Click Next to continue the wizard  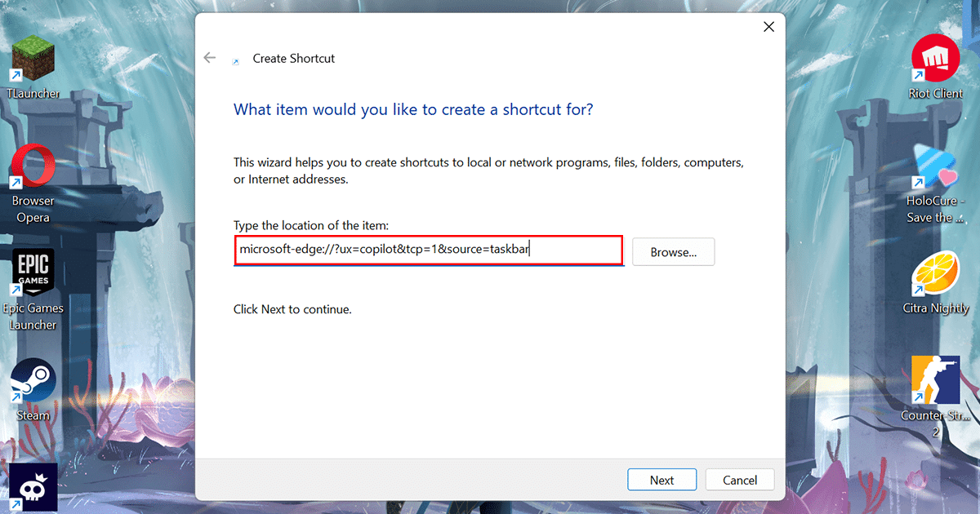[x=661, y=480]
